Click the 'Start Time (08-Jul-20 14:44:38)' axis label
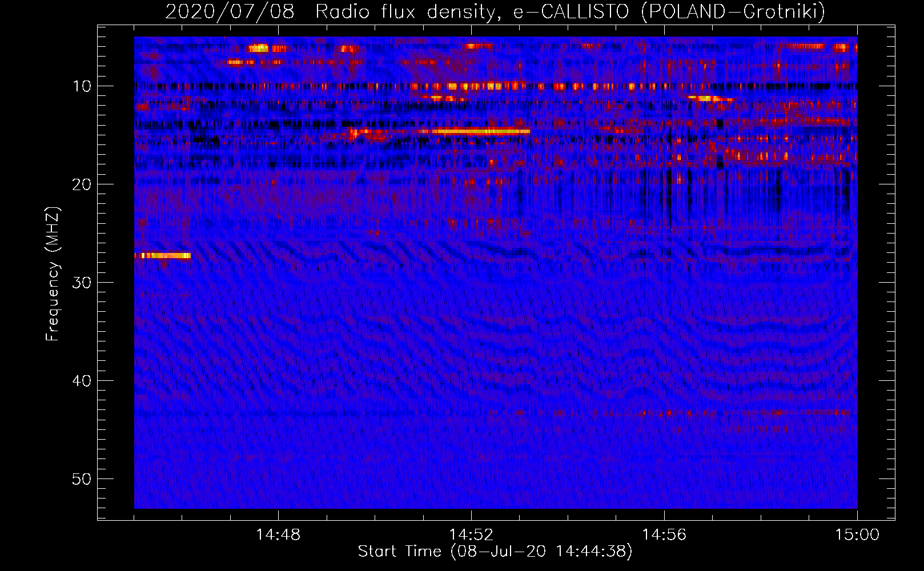Image resolution: width=924 pixels, height=571 pixels. click(495, 552)
